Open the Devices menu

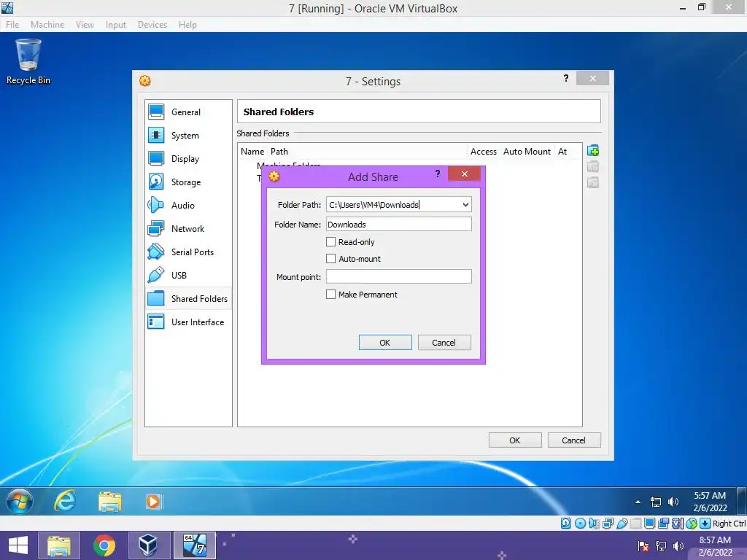tap(152, 24)
